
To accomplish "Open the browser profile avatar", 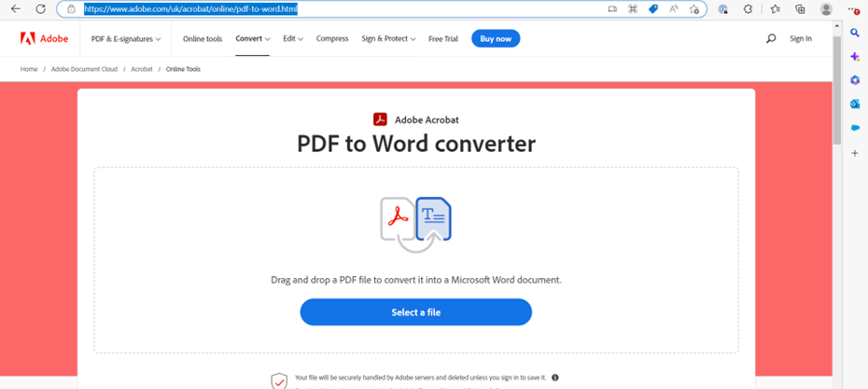I will [x=827, y=8].
